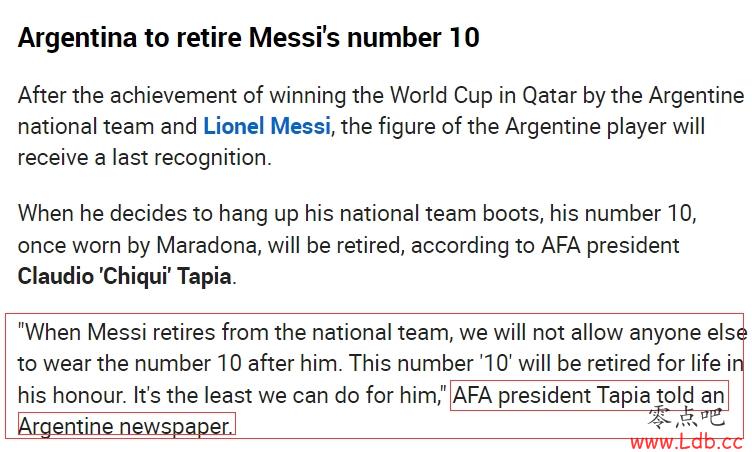Image resolution: width=752 pixels, height=452 pixels.
Task: Click 'After the achievement of winning' opening text
Action: pos(183,96)
